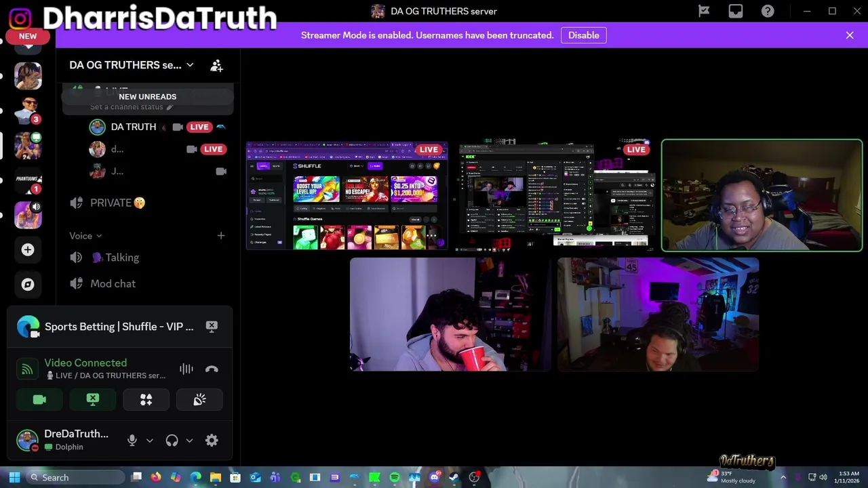Viewport: 868px width, 488px height.
Task: Open the soundboard button
Action: tap(199, 400)
